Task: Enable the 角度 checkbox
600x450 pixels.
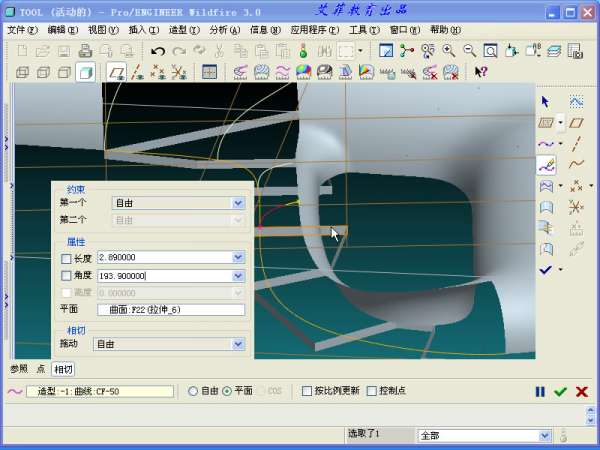Action: tap(66, 276)
